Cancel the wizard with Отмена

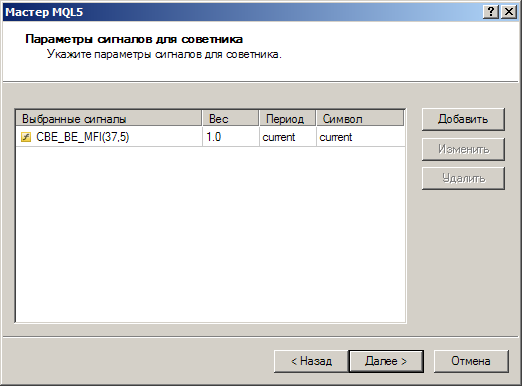(x=471, y=361)
